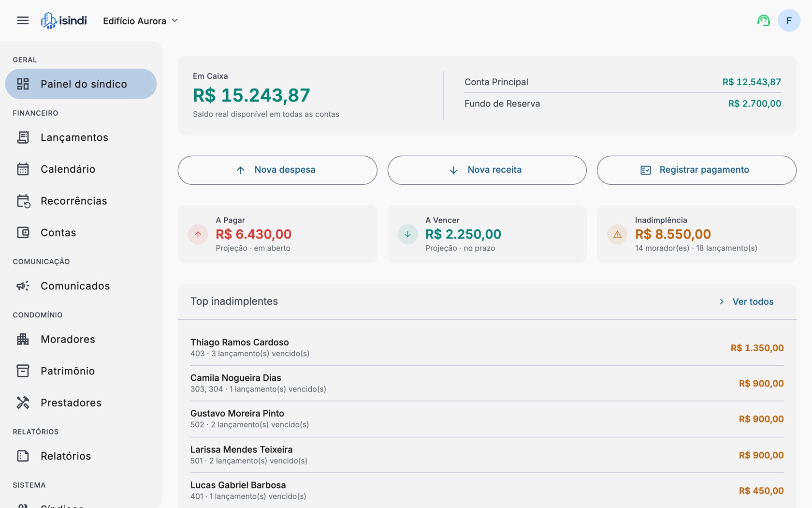Click Fundo de Reserva account row
The image size is (812, 508).
pos(623,104)
